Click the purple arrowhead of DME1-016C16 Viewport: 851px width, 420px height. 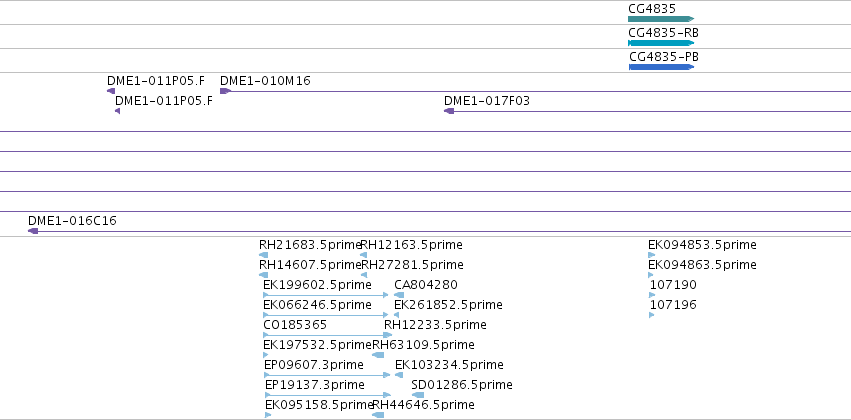tap(33, 231)
